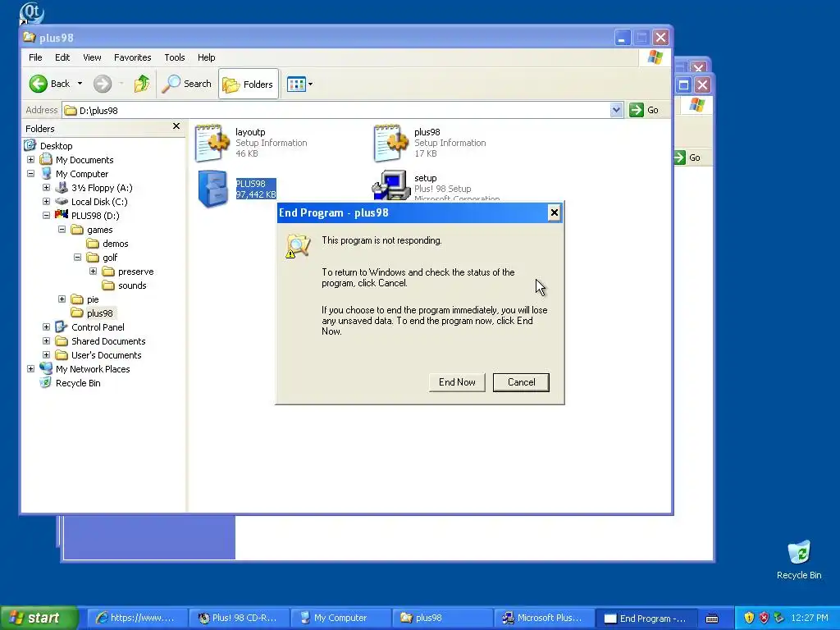This screenshot has height=630, width=840.
Task: Switch to Plus! 98 CD-R taskbar button
Action: [x=239, y=618]
